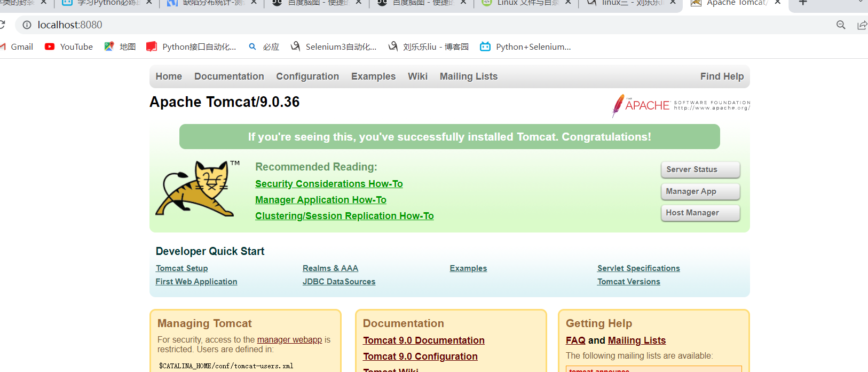Open Examples in the top navigation bar
Viewport: 868px width, 372px height.
tap(373, 76)
